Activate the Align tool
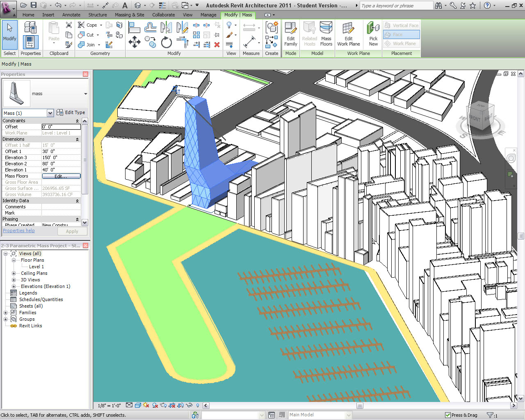The image size is (525, 420). [134, 27]
